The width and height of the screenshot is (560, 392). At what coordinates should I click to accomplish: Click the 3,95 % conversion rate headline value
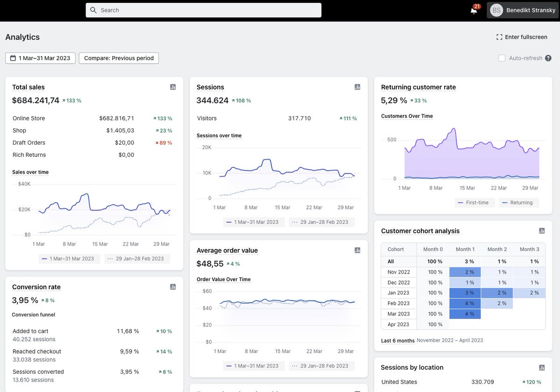[25, 300]
